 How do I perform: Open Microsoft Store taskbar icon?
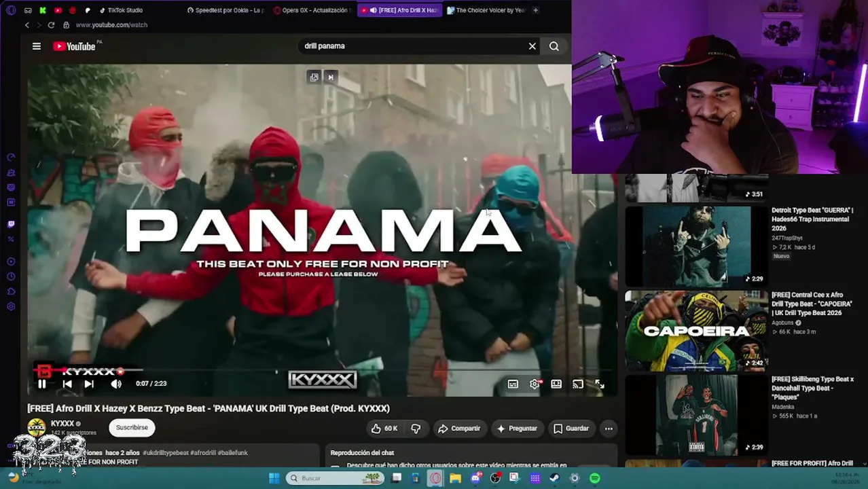coord(416,478)
